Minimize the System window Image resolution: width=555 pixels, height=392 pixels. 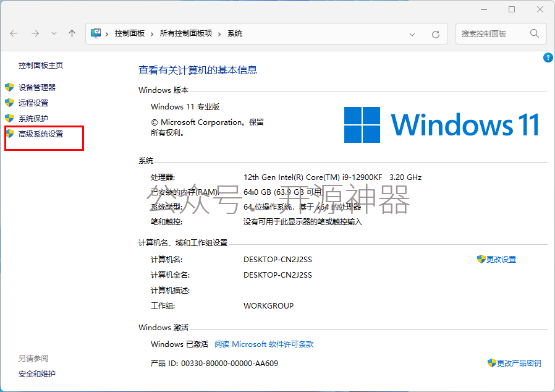tap(484, 9)
